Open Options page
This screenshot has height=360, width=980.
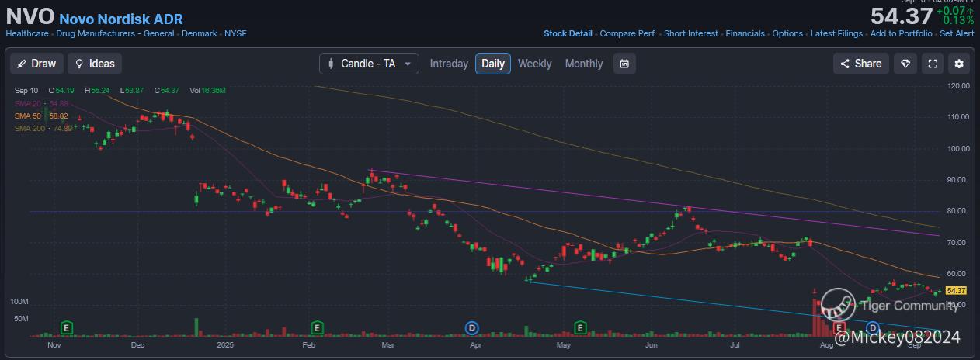(x=787, y=33)
